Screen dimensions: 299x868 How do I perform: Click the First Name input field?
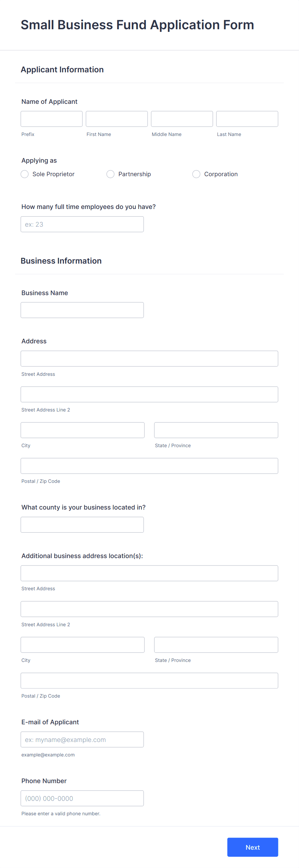[116, 119]
